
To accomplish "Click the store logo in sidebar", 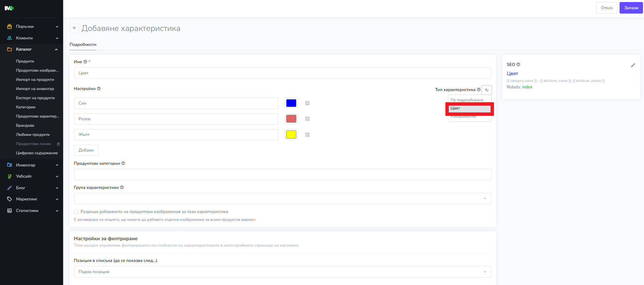I will 9,8.
